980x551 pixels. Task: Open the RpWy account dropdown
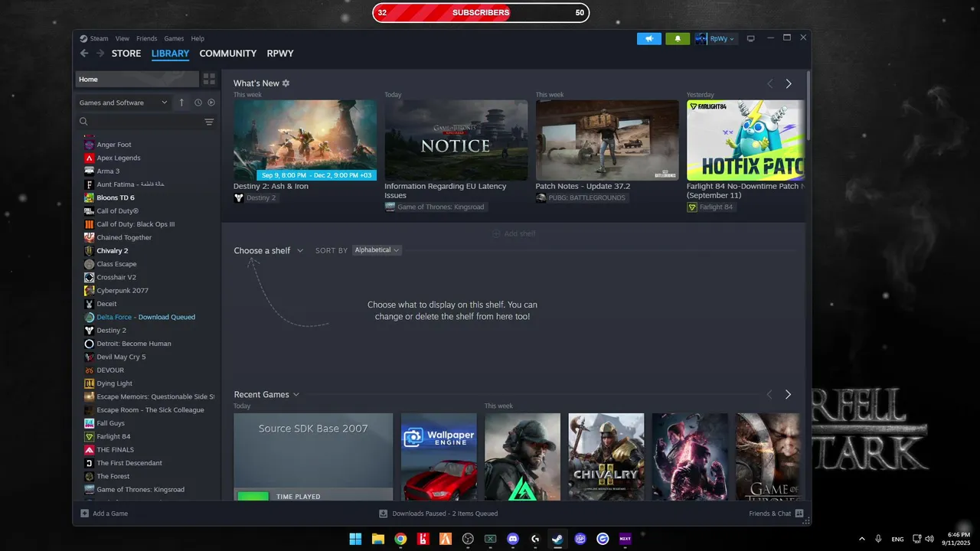(716, 38)
